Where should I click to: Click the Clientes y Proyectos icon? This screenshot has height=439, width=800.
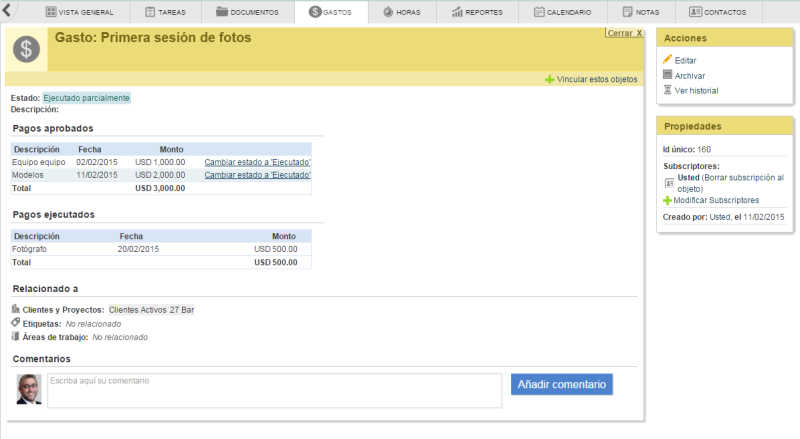pyautogui.click(x=16, y=310)
